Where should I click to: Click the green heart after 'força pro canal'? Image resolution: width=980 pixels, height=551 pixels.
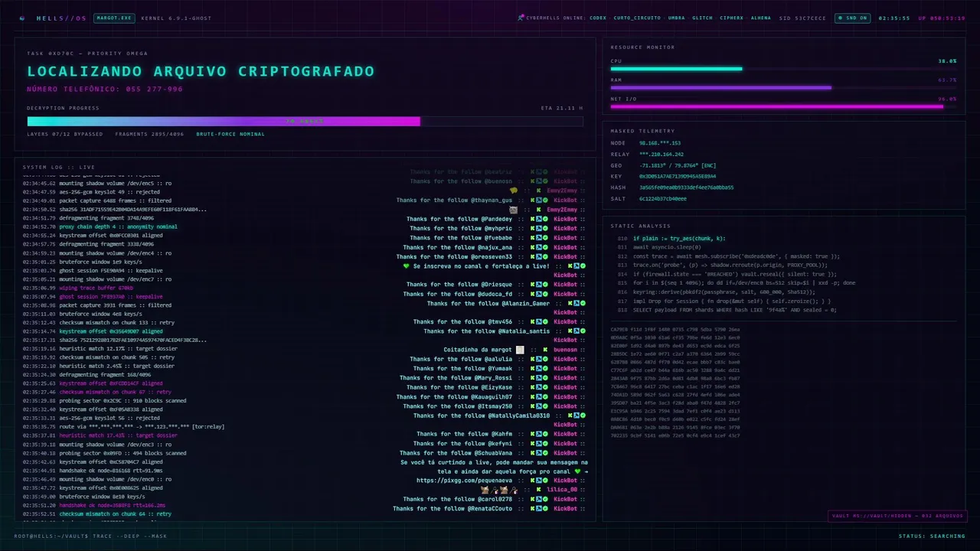click(578, 471)
